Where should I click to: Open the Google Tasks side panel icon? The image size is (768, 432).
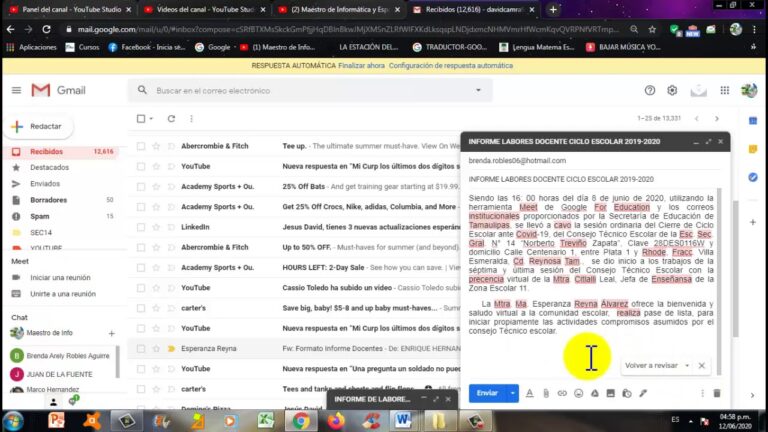click(753, 177)
